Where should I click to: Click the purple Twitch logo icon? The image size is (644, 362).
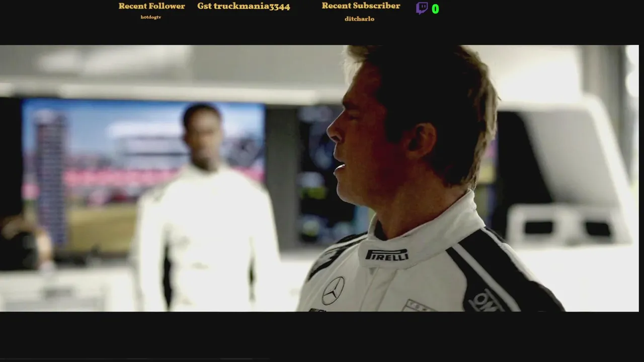coord(422,8)
